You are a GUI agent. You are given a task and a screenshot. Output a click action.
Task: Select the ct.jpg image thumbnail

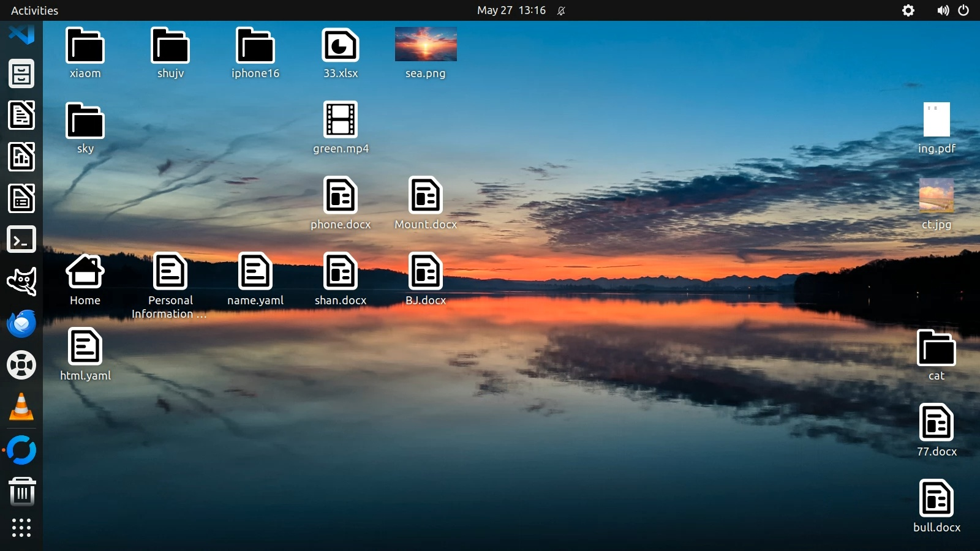[x=937, y=196]
